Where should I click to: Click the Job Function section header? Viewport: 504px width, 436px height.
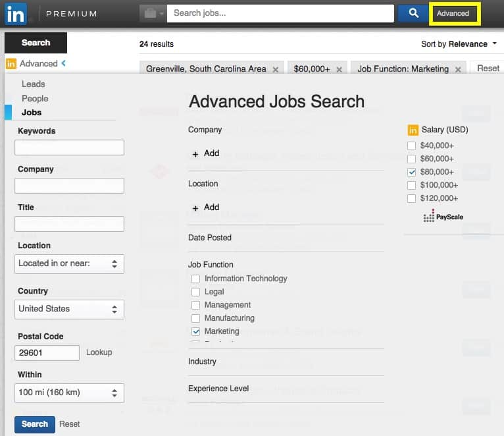pyautogui.click(x=211, y=265)
